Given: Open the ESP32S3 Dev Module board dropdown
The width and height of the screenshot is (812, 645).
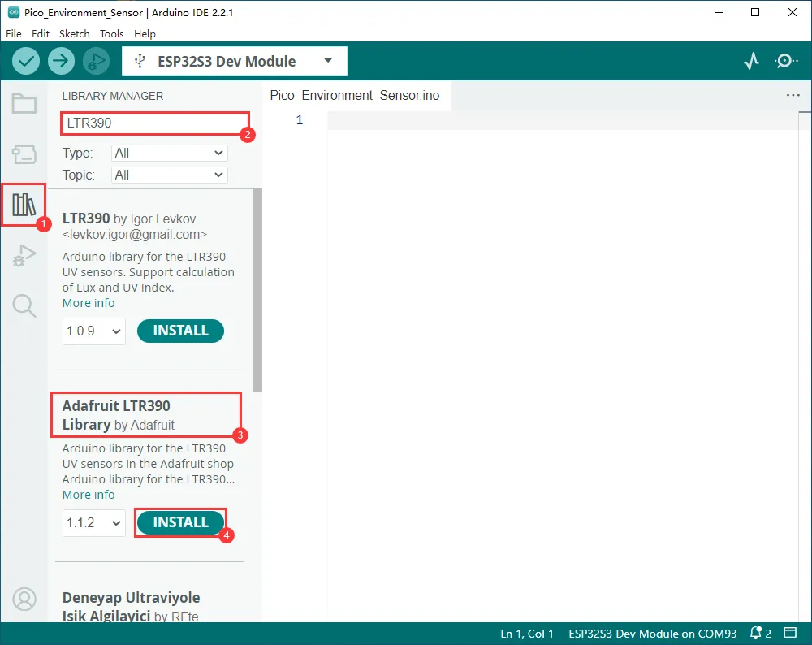Looking at the screenshot, I should coord(235,61).
